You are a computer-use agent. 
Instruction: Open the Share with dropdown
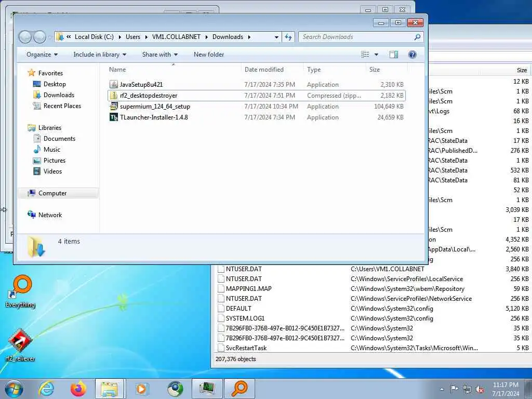tap(160, 55)
